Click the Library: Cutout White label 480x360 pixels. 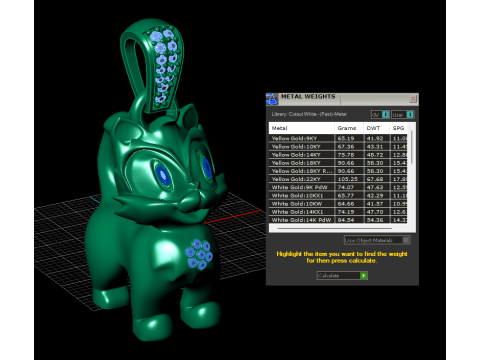(x=309, y=114)
